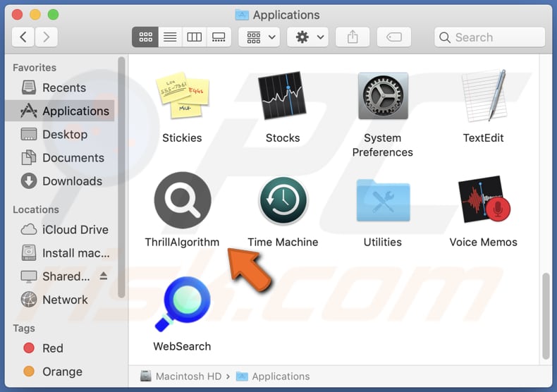
Task: Open the WebSearch application icon
Action: (x=183, y=304)
